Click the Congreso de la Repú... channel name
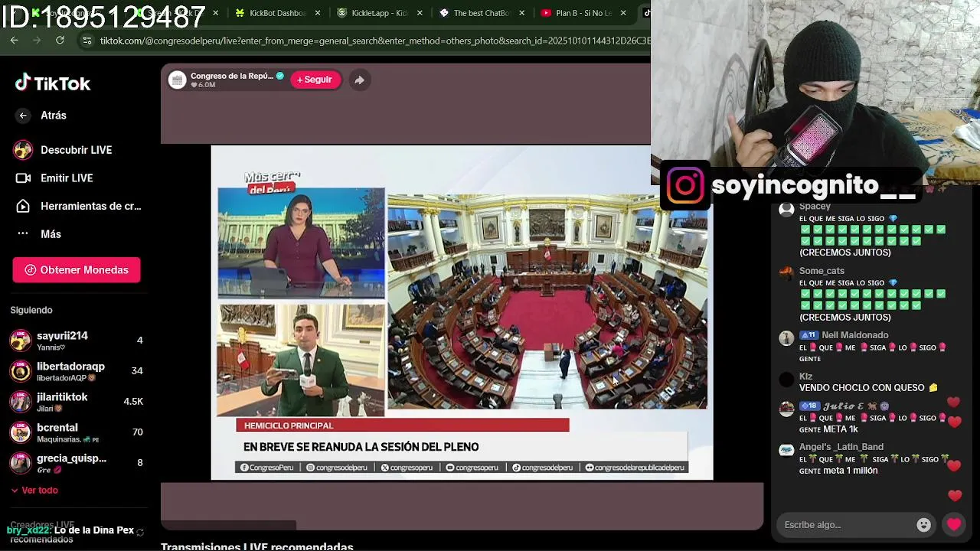 pos(232,76)
